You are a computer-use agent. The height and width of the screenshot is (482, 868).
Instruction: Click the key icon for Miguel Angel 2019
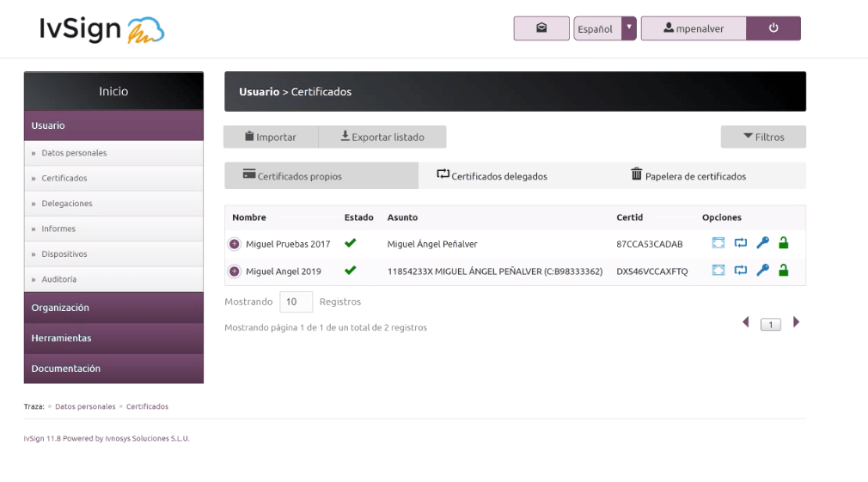coord(763,270)
